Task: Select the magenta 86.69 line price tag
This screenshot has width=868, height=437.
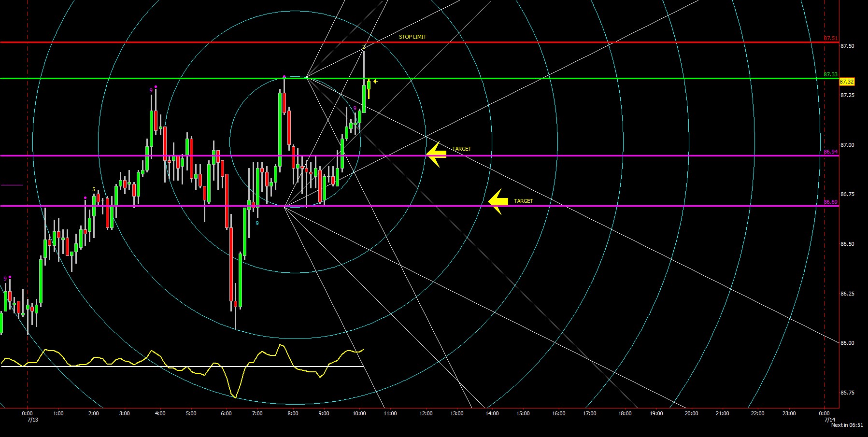Action: click(831, 202)
